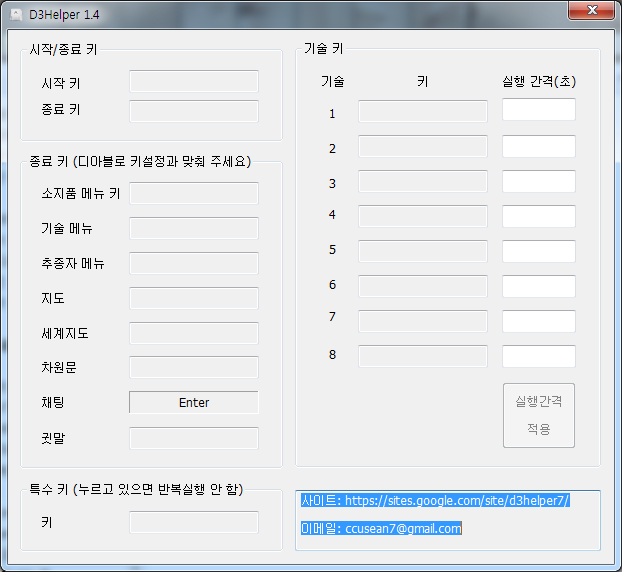Click the 키 column header in 기술 키 group
The width and height of the screenshot is (622, 572).
422,81
